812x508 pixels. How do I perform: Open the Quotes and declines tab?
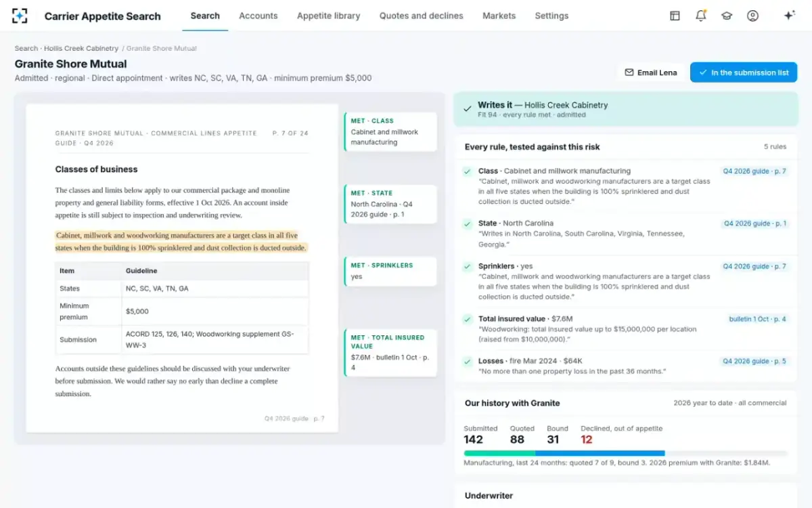pos(422,16)
